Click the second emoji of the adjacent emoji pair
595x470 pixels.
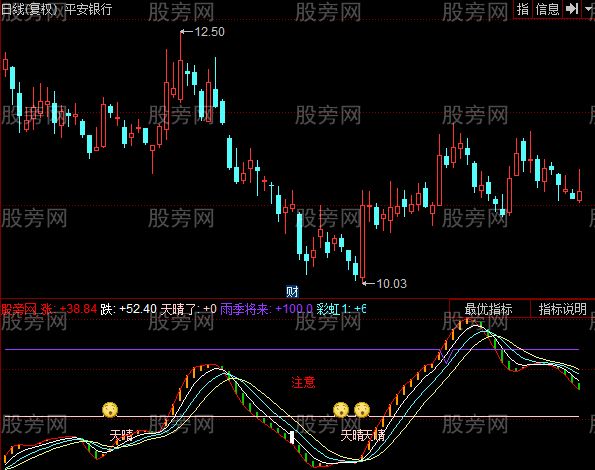click(362, 410)
